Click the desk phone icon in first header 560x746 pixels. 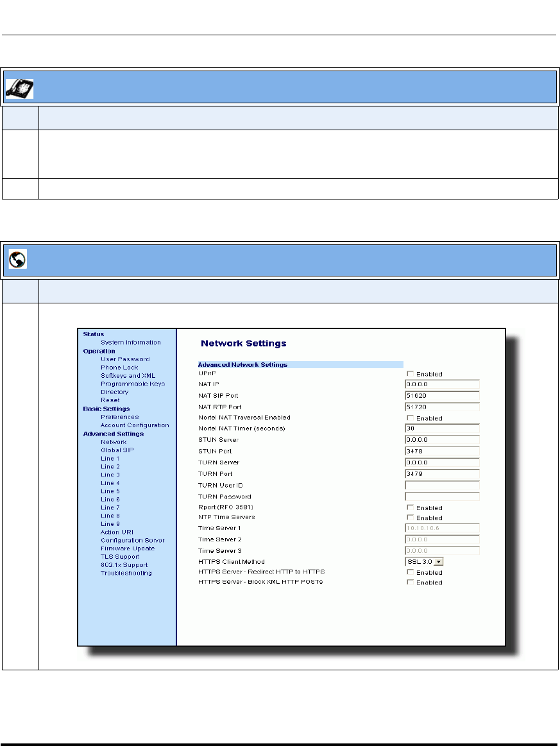pos(19,89)
